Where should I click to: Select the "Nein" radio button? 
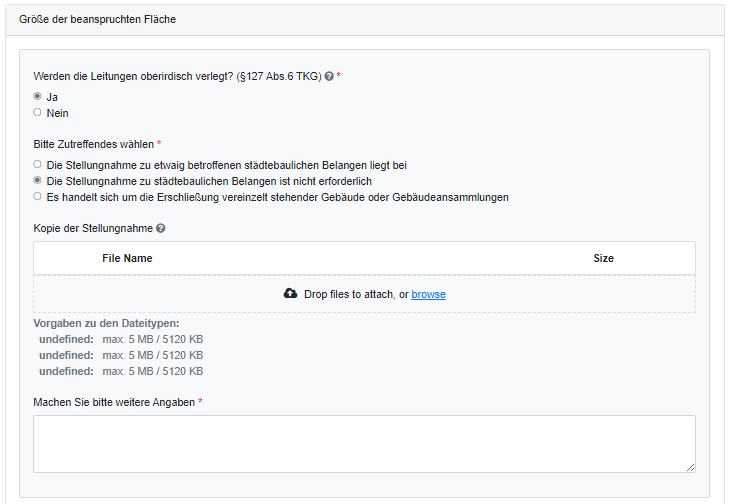[x=38, y=113]
